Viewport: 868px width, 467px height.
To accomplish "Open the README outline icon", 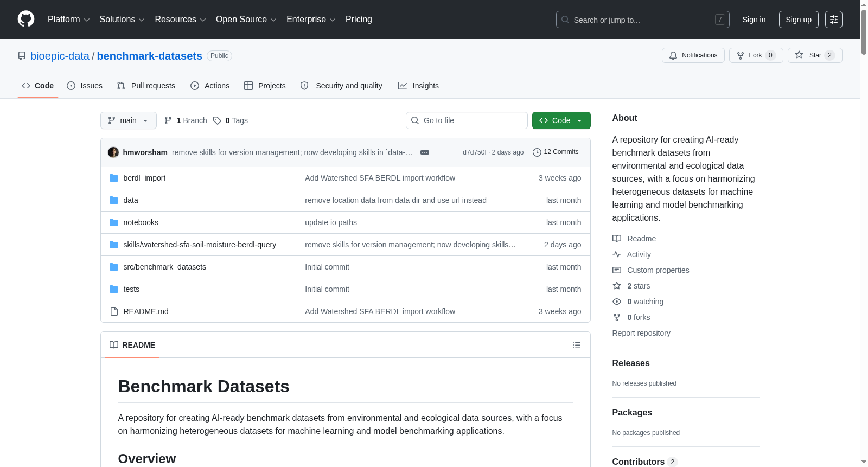I will click(x=577, y=345).
